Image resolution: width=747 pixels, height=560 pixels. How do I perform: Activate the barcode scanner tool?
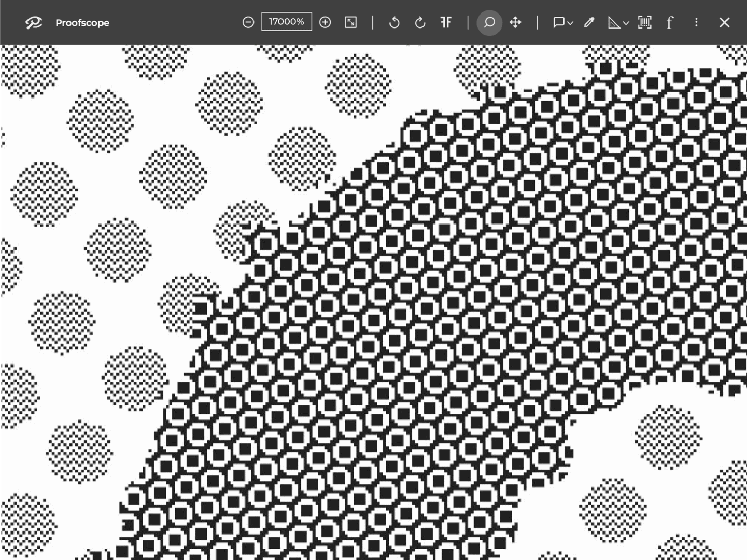(x=645, y=22)
